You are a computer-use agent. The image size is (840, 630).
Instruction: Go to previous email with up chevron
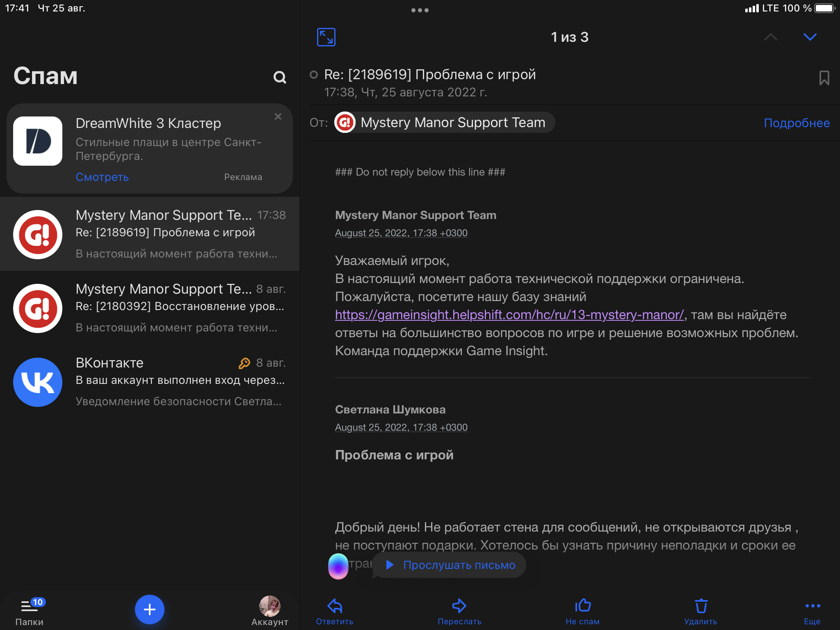click(x=771, y=37)
